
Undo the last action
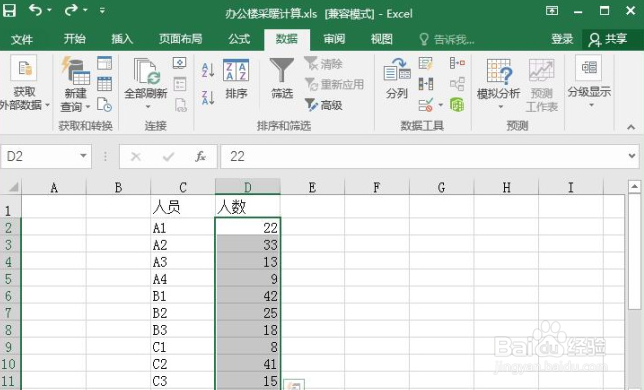pyautogui.click(x=35, y=10)
